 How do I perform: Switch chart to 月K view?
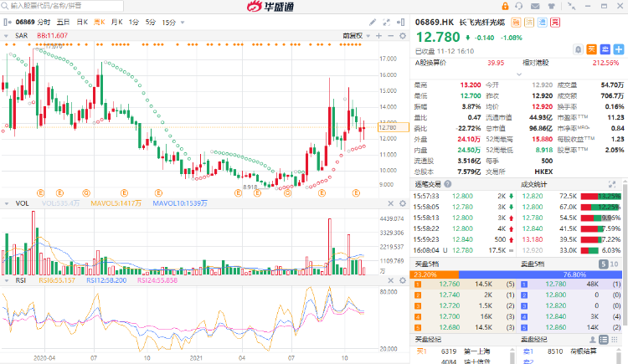pos(116,23)
